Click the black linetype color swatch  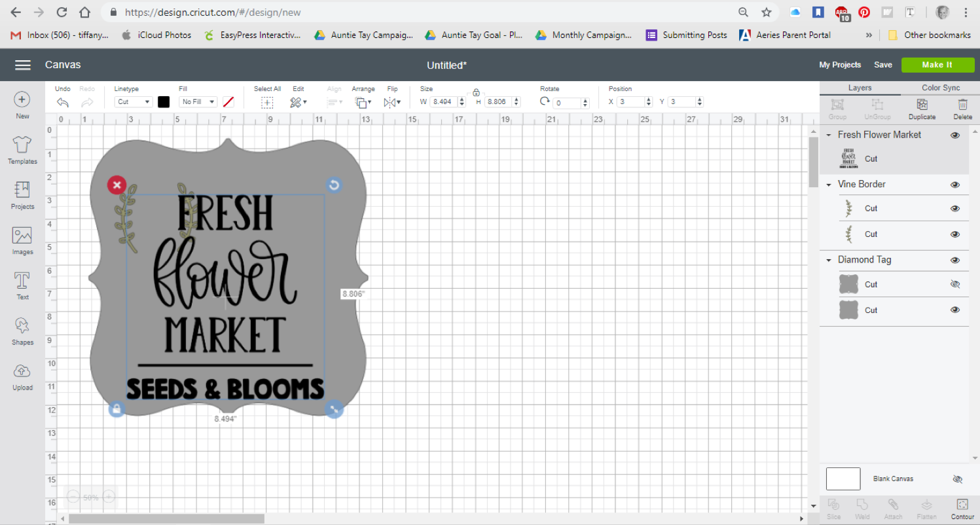pyautogui.click(x=164, y=102)
